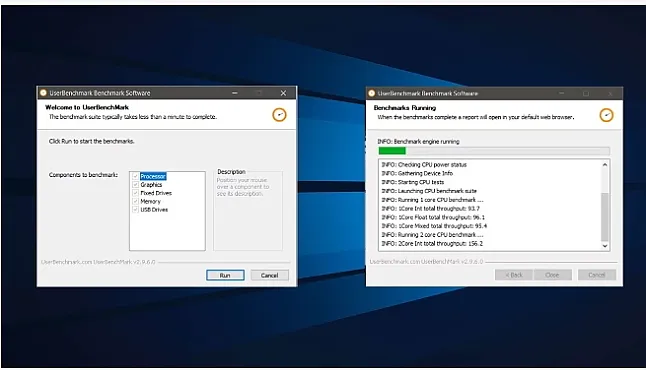Click the gauge icon in Benchmarks Running header
Screen dimensions: 646x370
click(x=606, y=115)
